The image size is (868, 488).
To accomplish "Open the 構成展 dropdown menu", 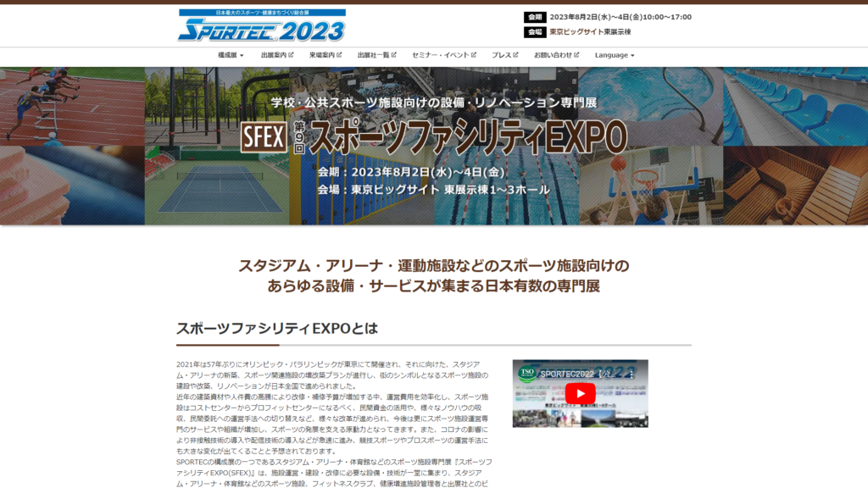I will [x=231, y=55].
